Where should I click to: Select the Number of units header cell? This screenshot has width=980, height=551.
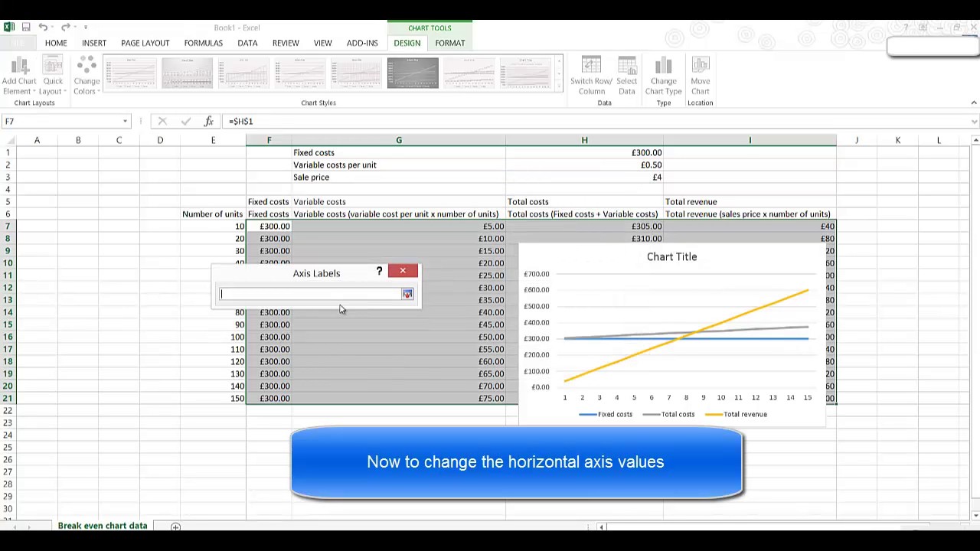tap(213, 214)
